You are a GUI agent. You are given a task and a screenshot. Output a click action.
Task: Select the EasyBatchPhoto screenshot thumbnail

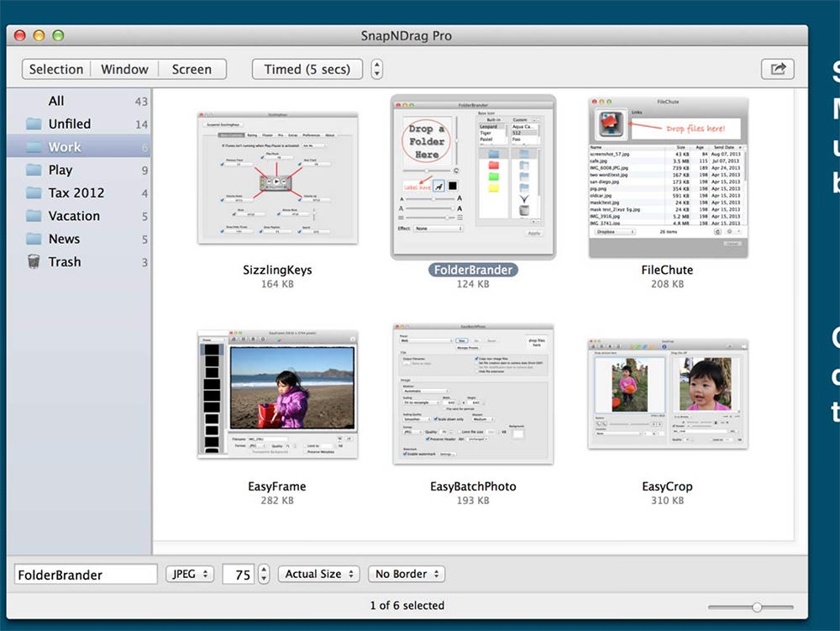coord(473,394)
